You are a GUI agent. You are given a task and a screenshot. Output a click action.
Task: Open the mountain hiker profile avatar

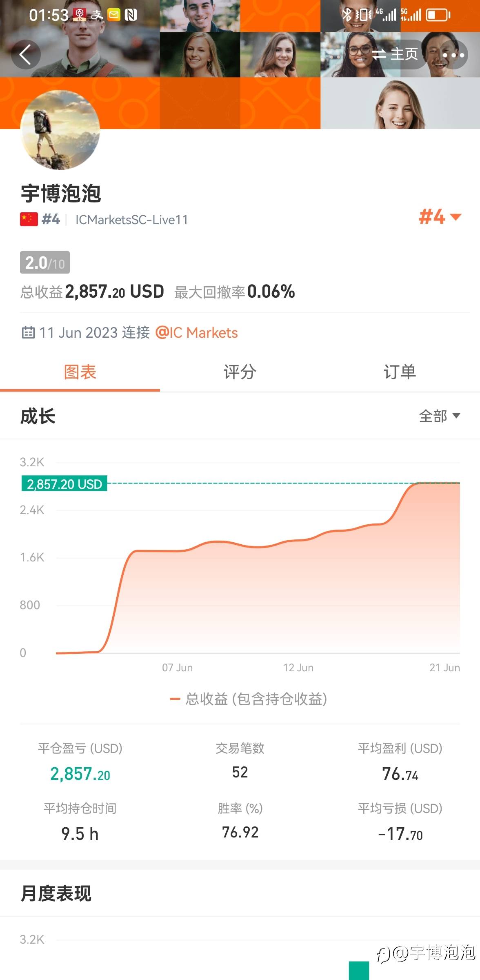click(60, 129)
